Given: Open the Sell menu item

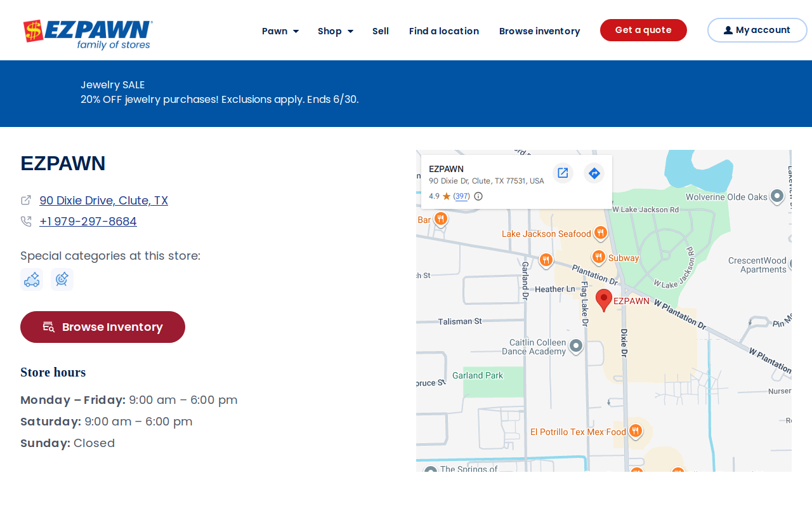Looking at the screenshot, I should pos(381,31).
